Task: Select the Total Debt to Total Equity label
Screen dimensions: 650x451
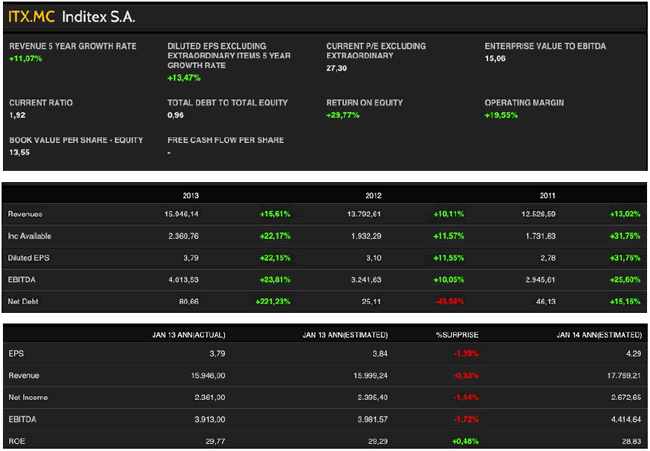Action: 227,102
